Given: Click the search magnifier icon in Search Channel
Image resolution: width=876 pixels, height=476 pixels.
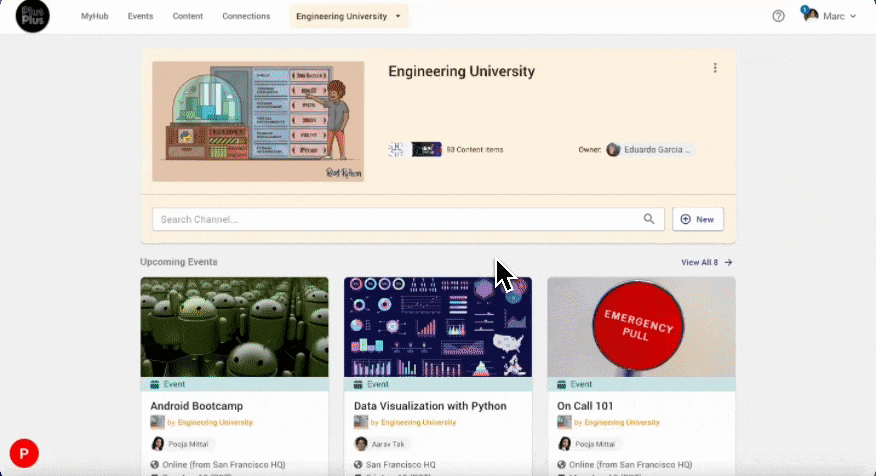Looking at the screenshot, I should point(649,219).
